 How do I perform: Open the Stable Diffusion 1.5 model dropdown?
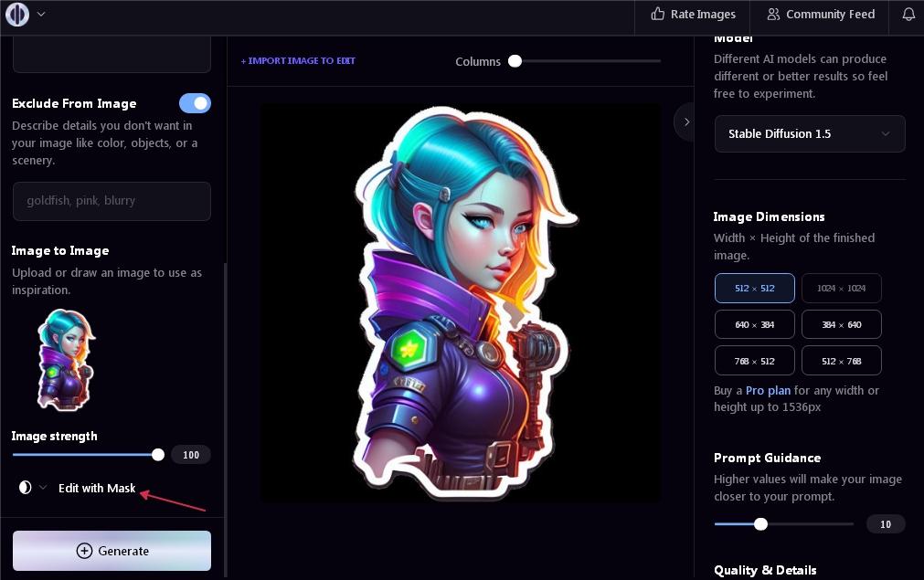[809, 133]
